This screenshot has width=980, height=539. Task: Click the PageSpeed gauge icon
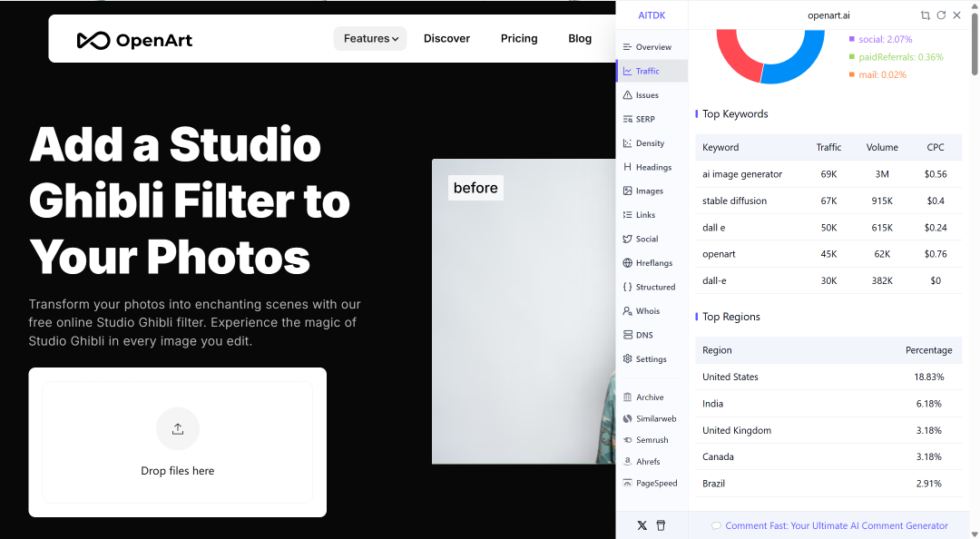[628, 483]
